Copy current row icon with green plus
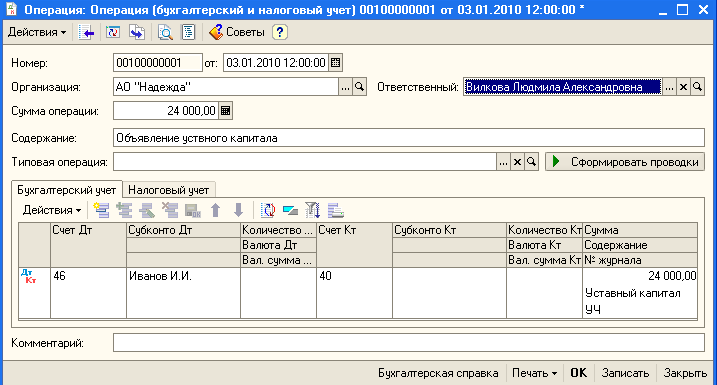This screenshot has height=385, width=717. [x=124, y=210]
